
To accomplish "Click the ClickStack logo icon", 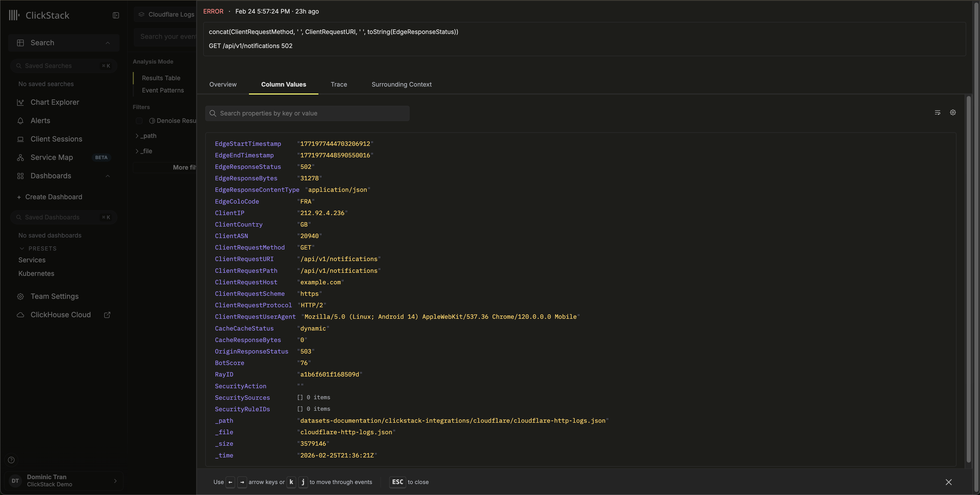I will coord(14,15).
